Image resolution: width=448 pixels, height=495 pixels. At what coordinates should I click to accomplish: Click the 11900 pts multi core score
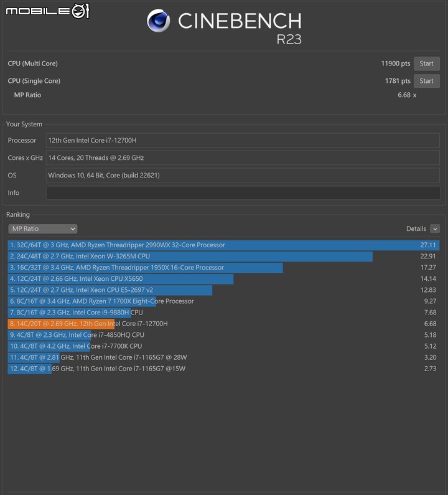click(x=396, y=64)
